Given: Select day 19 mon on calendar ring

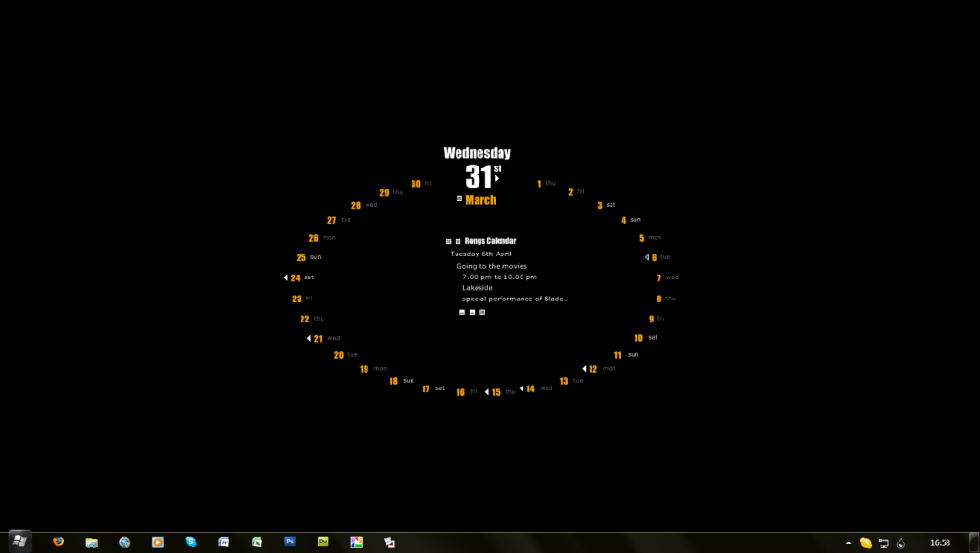Looking at the screenshot, I should click(x=373, y=369).
